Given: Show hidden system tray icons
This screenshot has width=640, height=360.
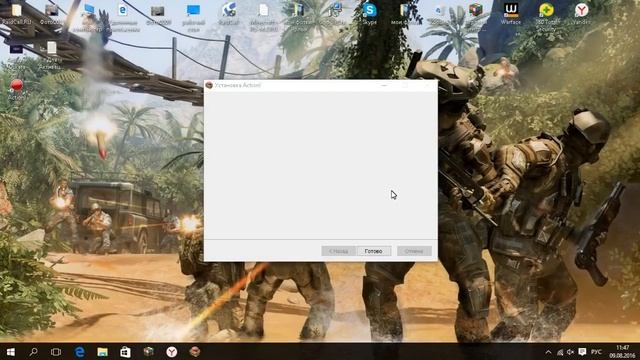Looking at the screenshot, I should coord(548,352).
